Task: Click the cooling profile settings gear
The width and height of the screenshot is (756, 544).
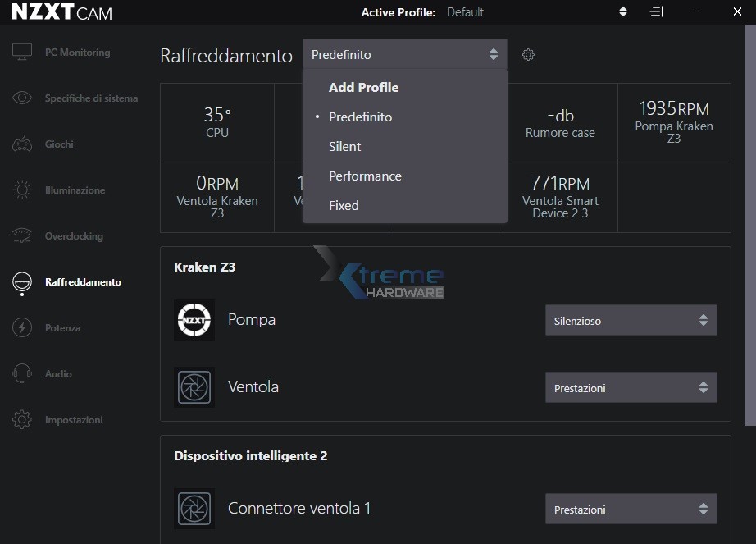Action: pos(528,54)
